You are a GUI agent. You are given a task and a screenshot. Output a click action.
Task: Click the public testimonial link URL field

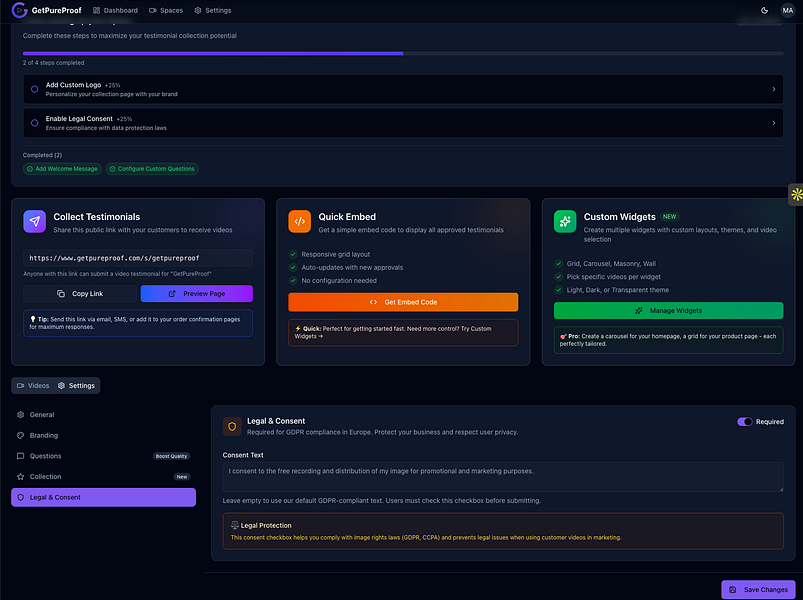click(138, 258)
